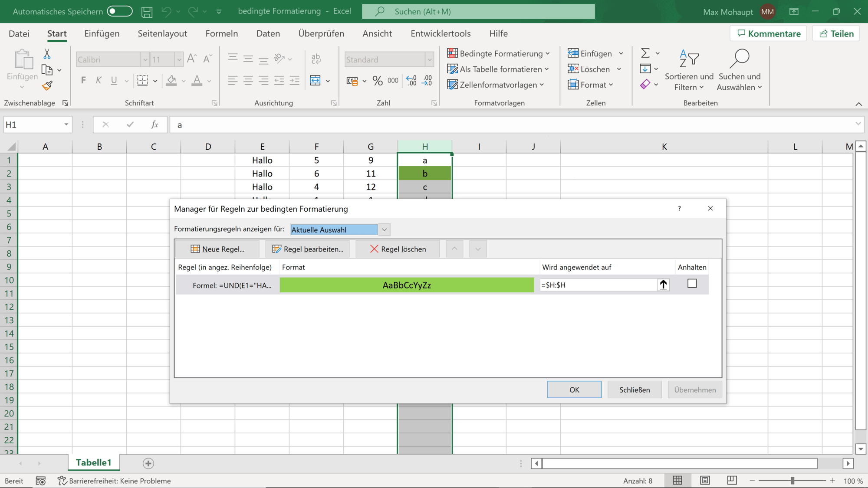
Task: Click the save disk icon
Action: point(147,12)
